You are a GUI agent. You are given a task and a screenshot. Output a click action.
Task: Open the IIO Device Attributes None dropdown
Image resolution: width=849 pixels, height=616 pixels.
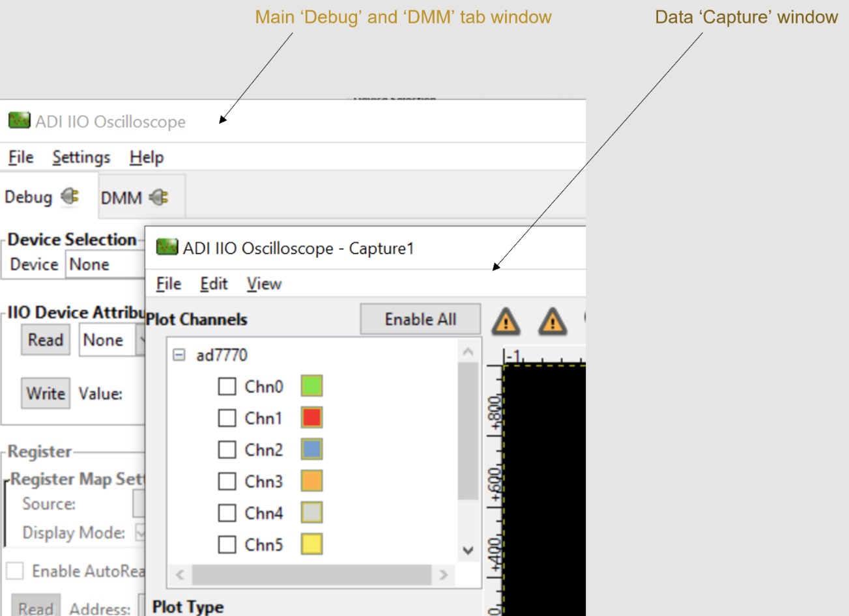111,340
